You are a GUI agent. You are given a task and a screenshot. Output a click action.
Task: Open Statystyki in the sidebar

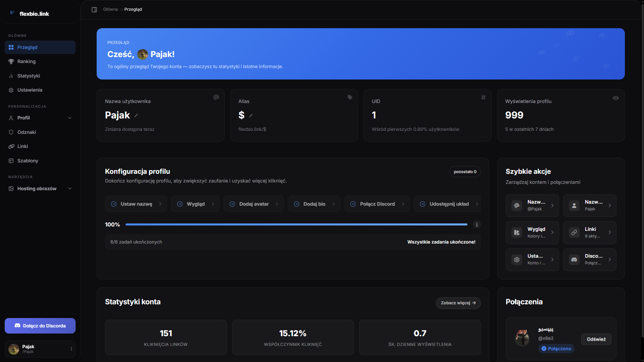click(40, 76)
